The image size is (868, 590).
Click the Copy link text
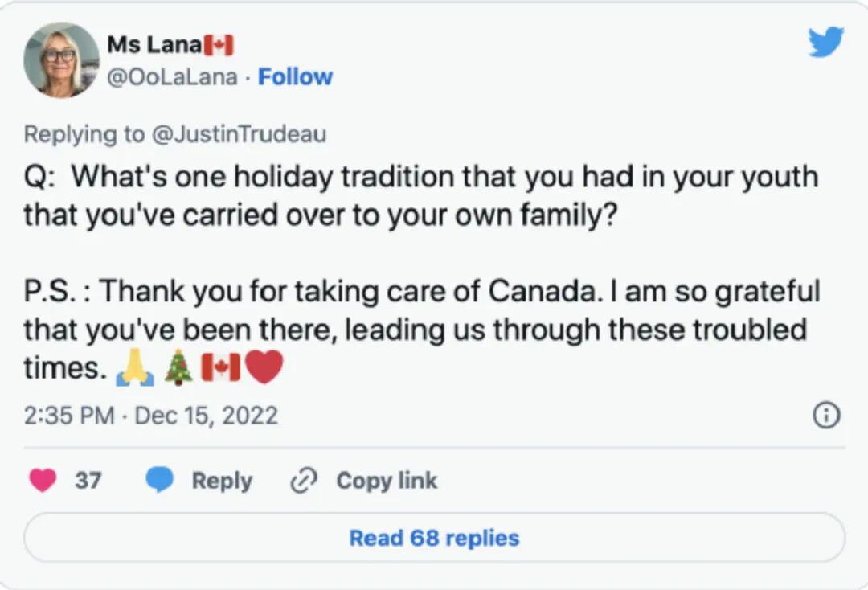coord(387,481)
